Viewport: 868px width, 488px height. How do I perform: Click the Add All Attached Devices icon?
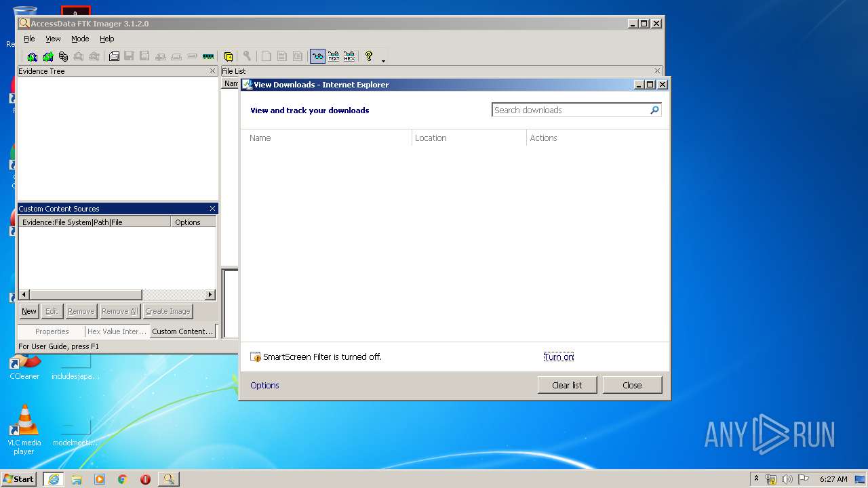[x=48, y=56]
